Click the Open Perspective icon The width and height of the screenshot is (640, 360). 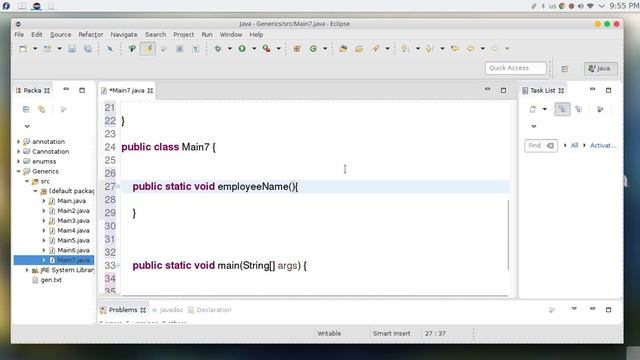564,69
